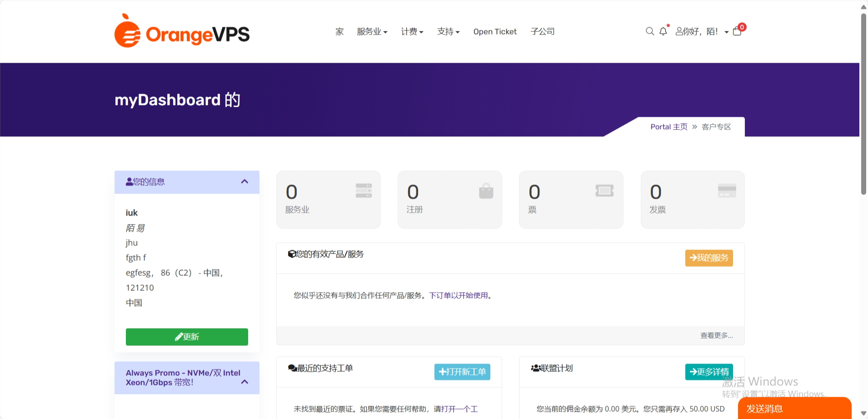Image resolution: width=868 pixels, height=419 pixels.
Task: Open the search magnifier icon
Action: (x=650, y=31)
